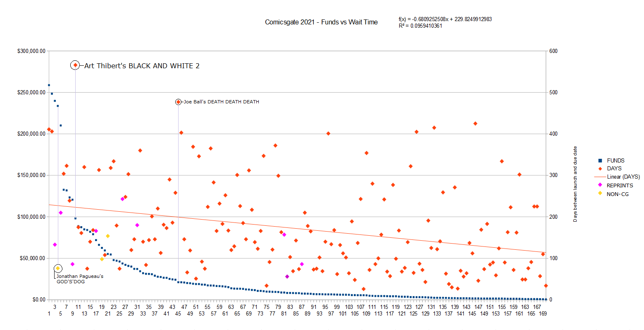The height and width of the screenshot is (330, 644).
Task: Click the 'Days between launch and due date' axis title
Action: tap(575, 184)
